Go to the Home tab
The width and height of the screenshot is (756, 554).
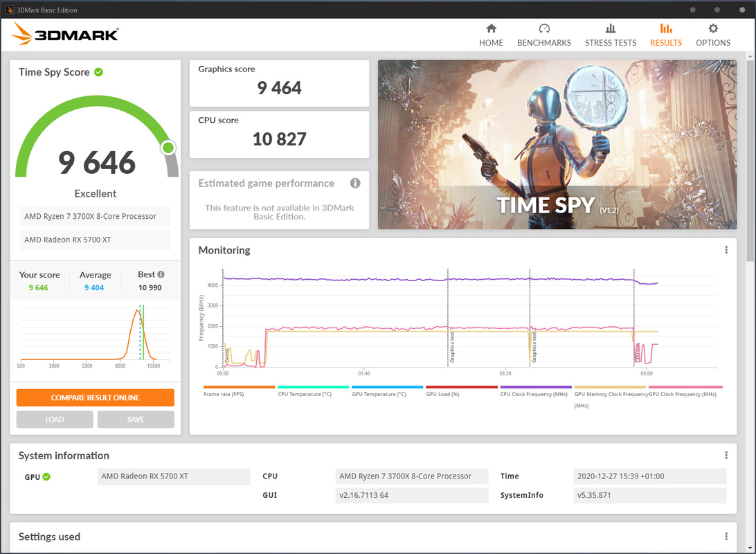491,36
